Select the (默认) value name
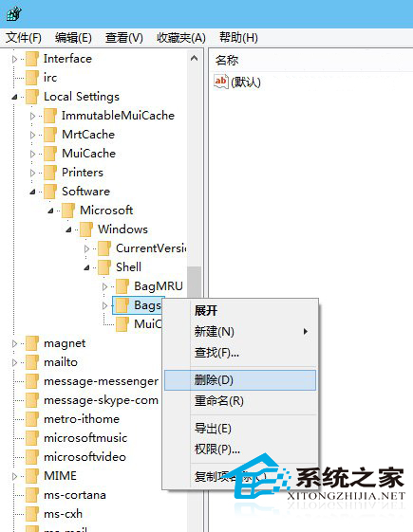This screenshot has height=532, width=413. pyautogui.click(x=246, y=83)
